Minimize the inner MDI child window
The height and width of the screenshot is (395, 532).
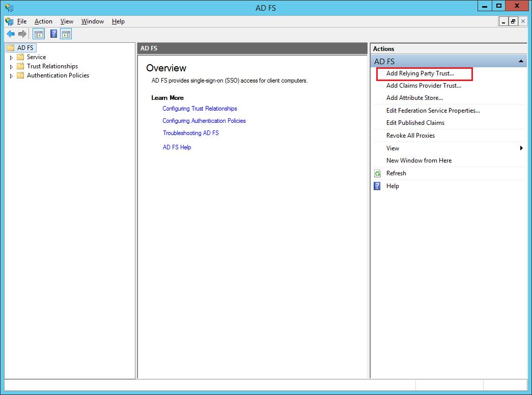(503, 21)
